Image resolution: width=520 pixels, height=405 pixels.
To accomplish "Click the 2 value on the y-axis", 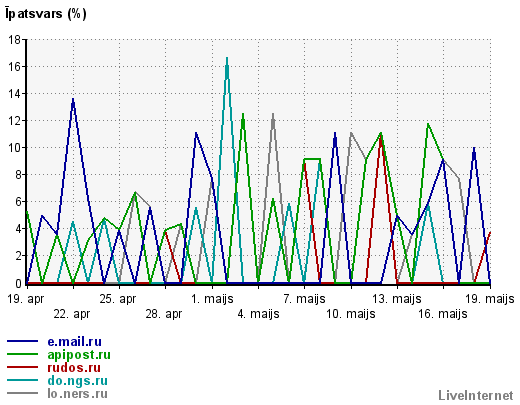I will (x=18, y=256).
